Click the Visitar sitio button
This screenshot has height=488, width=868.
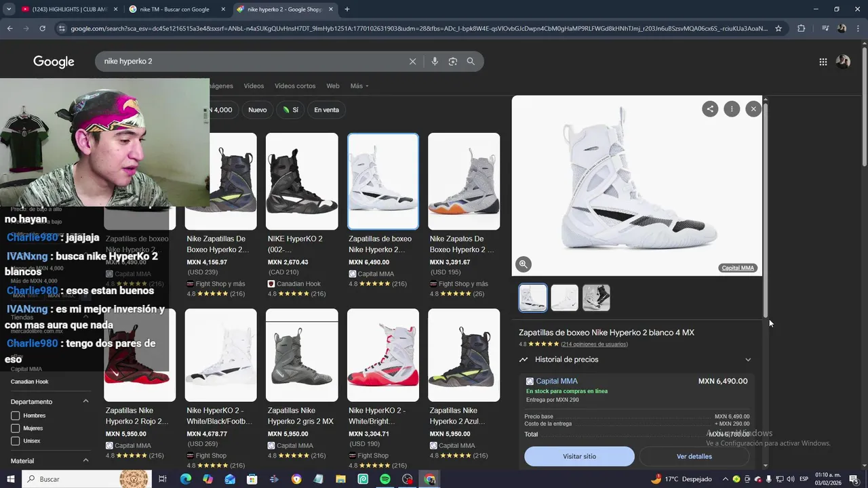coord(579,456)
